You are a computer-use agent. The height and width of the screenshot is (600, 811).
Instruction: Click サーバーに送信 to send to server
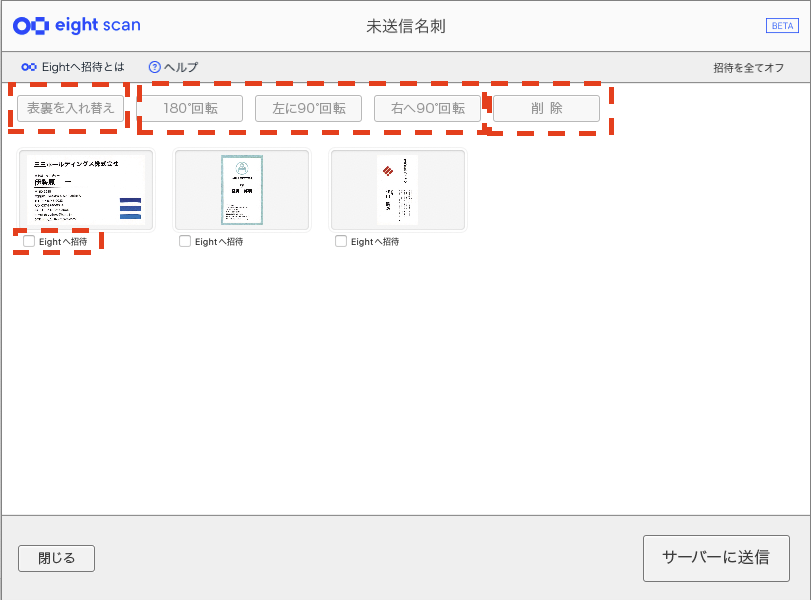tap(716, 558)
